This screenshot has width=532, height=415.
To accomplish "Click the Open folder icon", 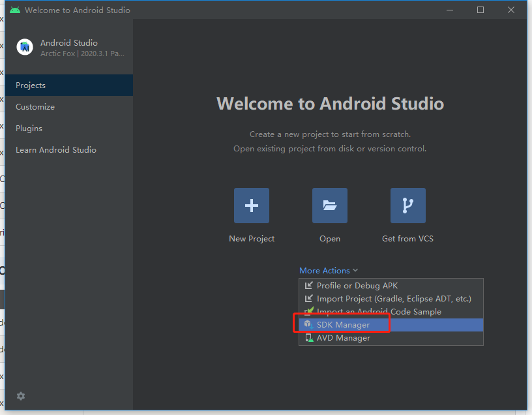I will [x=330, y=206].
